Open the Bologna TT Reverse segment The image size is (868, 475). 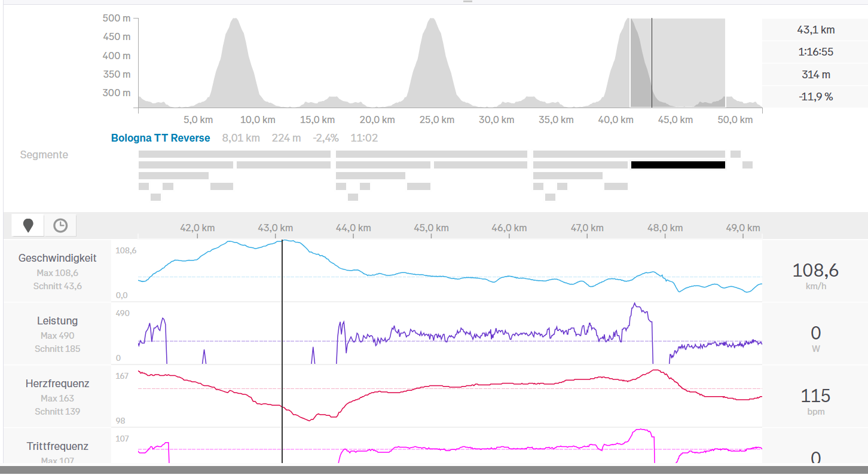(160, 138)
